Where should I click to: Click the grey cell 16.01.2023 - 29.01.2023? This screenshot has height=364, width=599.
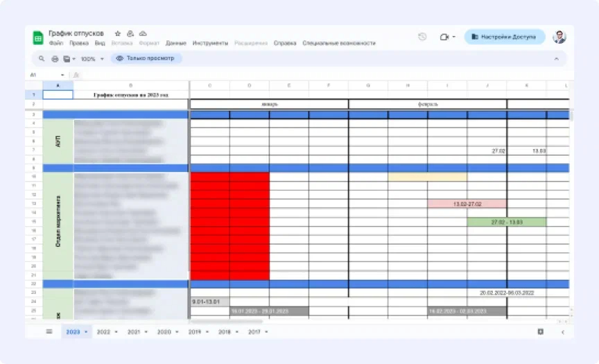click(x=269, y=311)
